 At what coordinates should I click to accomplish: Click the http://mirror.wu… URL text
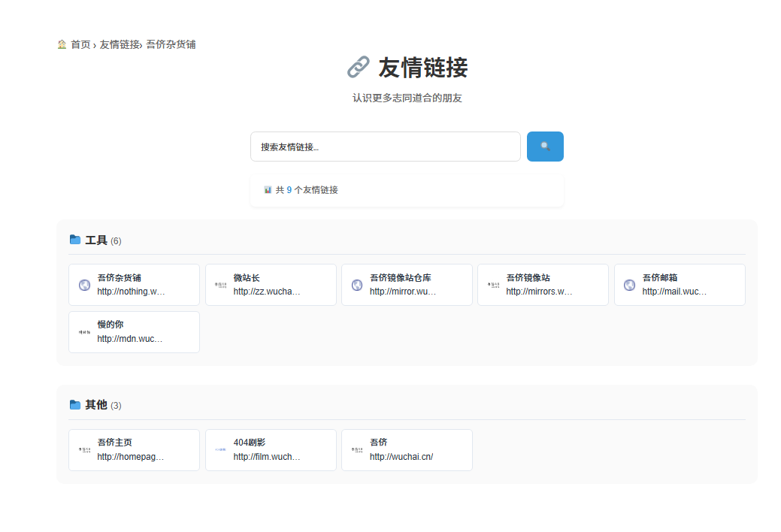(402, 292)
